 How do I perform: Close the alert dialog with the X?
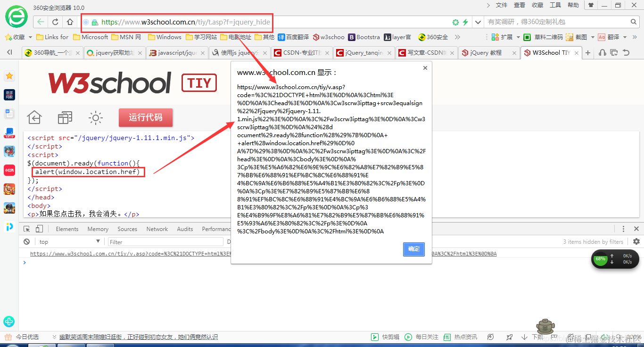(425, 68)
